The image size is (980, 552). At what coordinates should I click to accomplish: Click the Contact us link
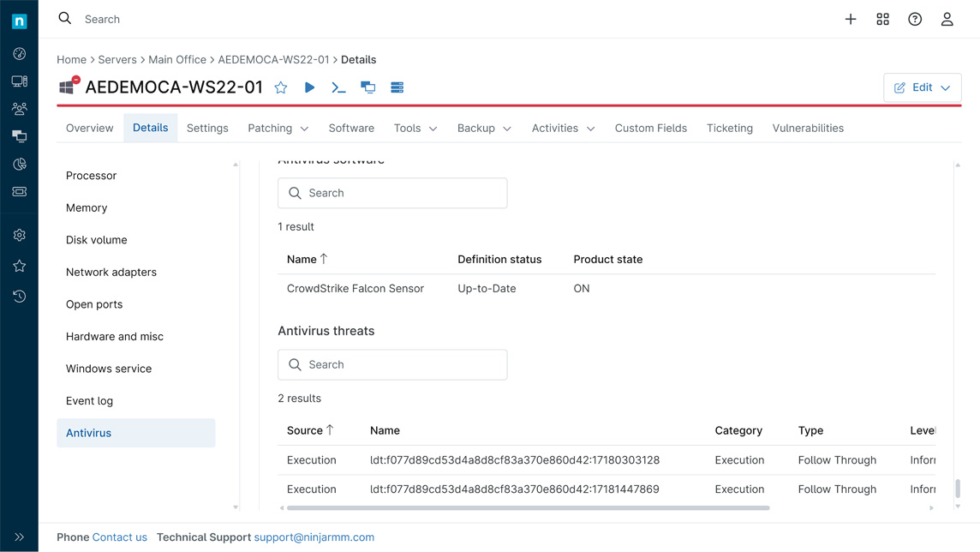[120, 537]
